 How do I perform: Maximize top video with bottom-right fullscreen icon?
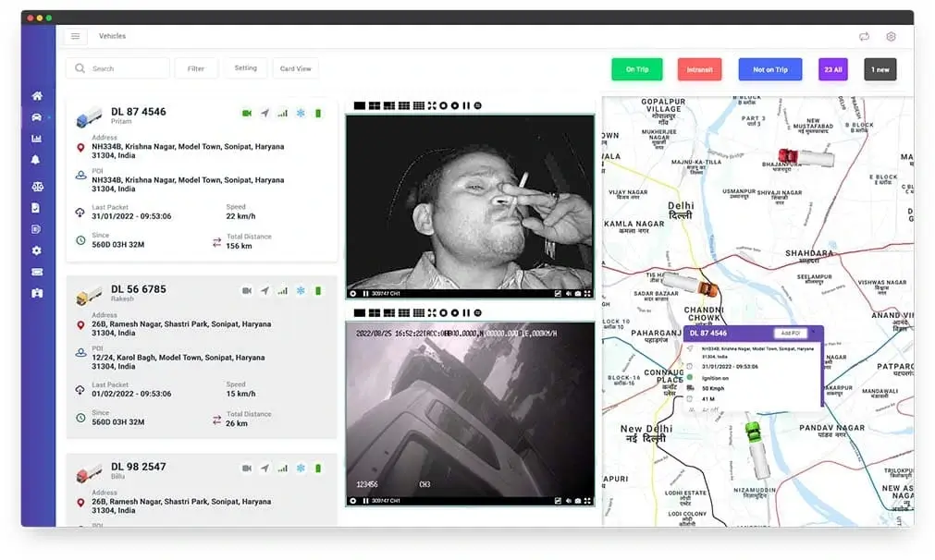tap(588, 294)
